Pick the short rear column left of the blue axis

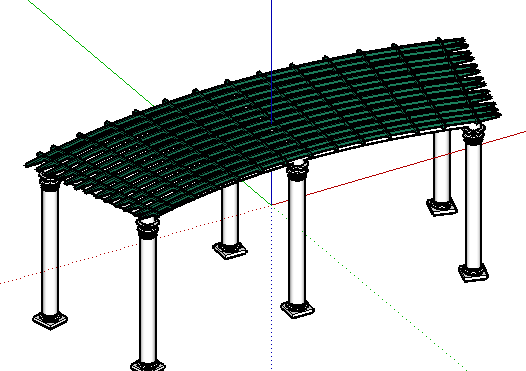click(x=230, y=216)
